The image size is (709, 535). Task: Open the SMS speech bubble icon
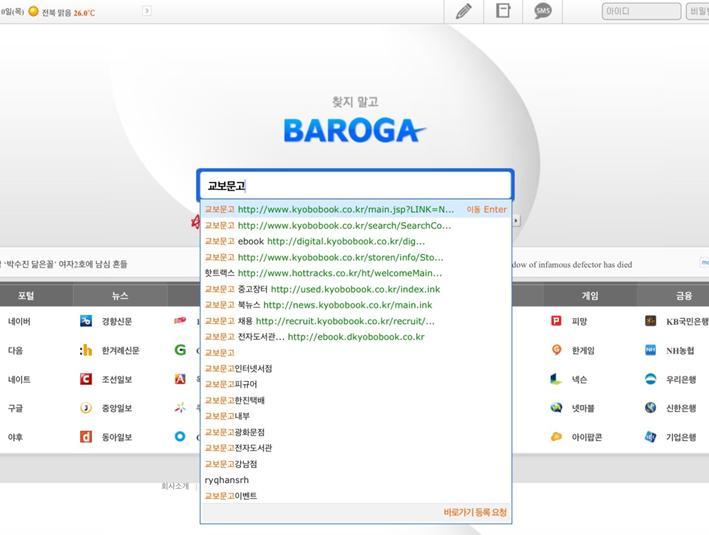[x=543, y=11]
